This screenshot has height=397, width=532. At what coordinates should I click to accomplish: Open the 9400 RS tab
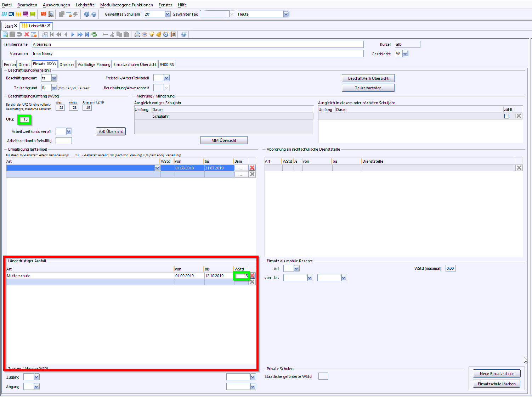pyautogui.click(x=167, y=65)
